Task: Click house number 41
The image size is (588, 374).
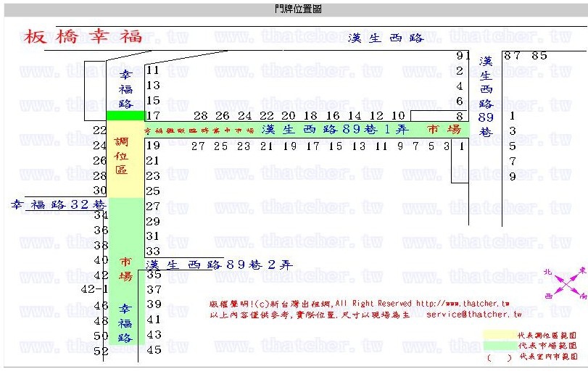Action: (x=154, y=320)
